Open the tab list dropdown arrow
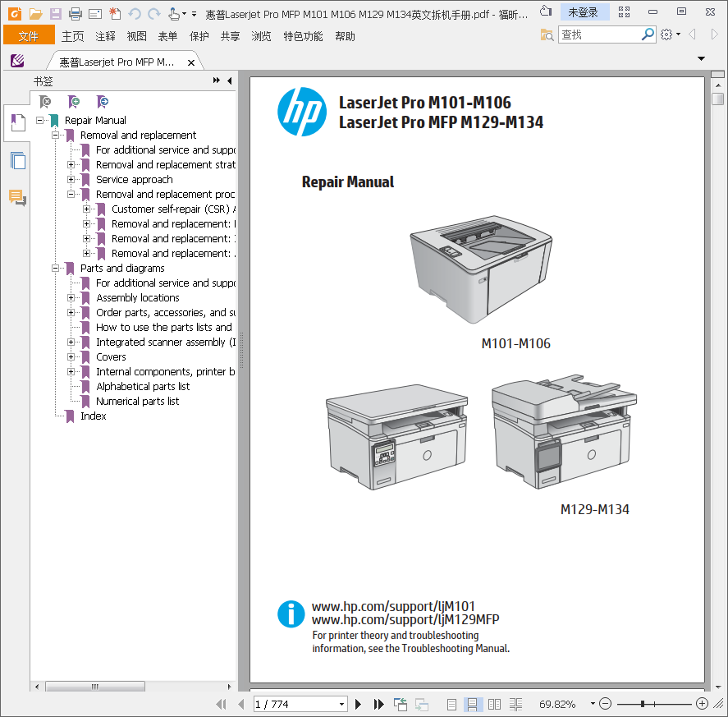This screenshot has width=728, height=717. [x=701, y=58]
